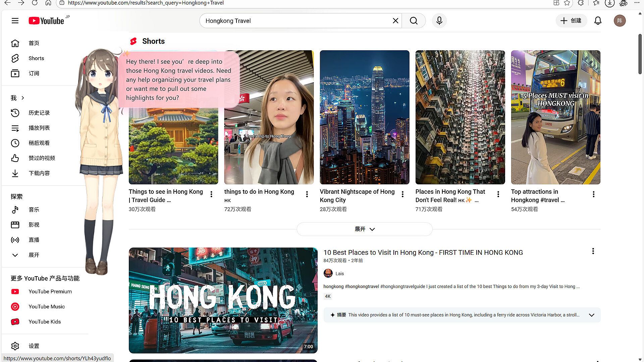Click the voice search microphone icon
This screenshot has height=362, width=644.
click(x=439, y=21)
